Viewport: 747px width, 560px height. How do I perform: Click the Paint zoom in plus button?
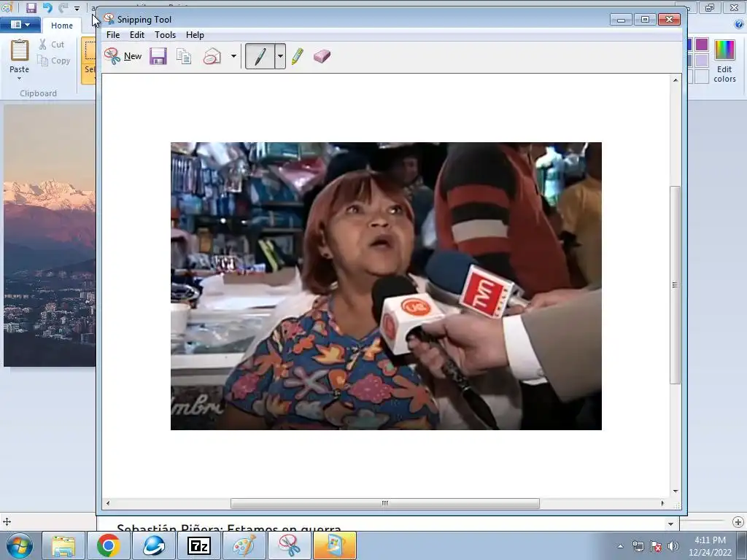click(x=738, y=522)
